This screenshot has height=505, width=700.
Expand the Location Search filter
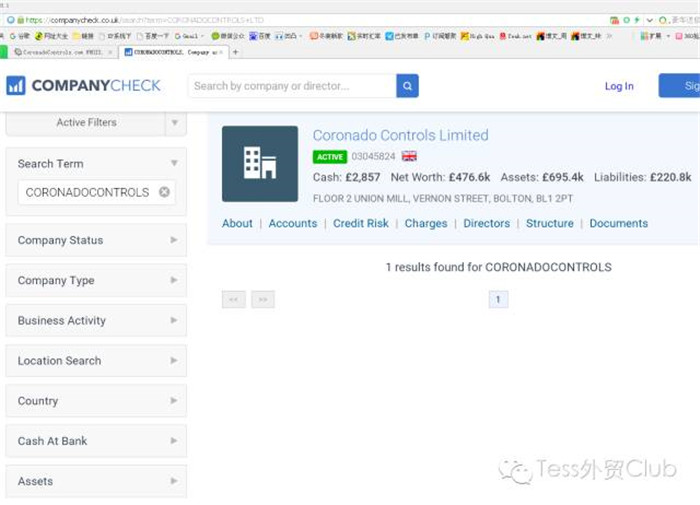point(96,361)
